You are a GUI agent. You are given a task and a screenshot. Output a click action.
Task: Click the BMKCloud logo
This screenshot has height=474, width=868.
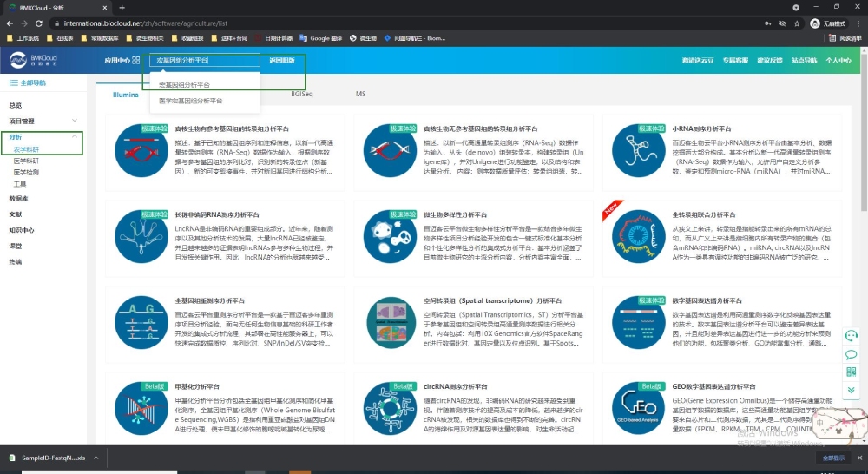pyautogui.click(x=30, y=60)
